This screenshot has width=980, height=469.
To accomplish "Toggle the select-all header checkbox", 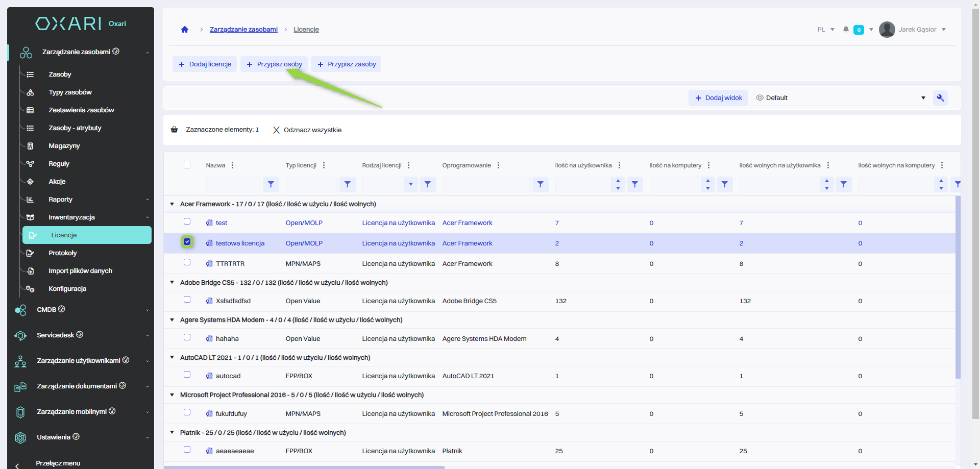I will pos(187,165).
